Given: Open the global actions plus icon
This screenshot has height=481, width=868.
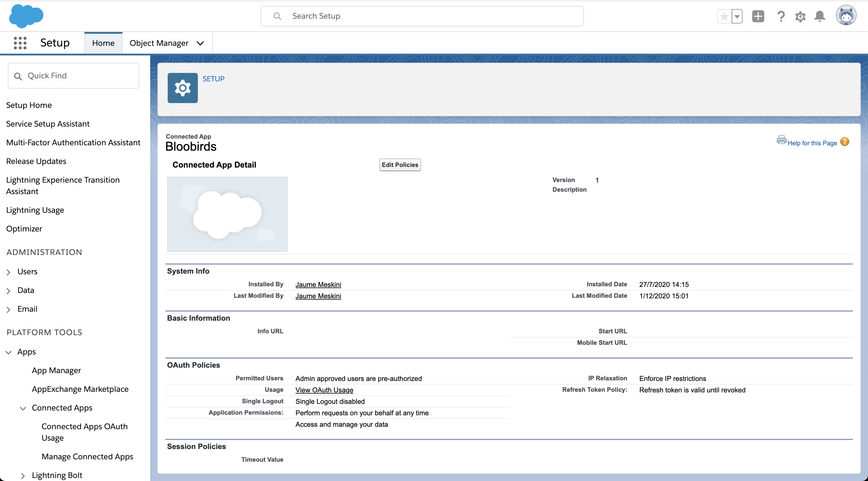Looking at the screenshot, I should tap(758, 16).
